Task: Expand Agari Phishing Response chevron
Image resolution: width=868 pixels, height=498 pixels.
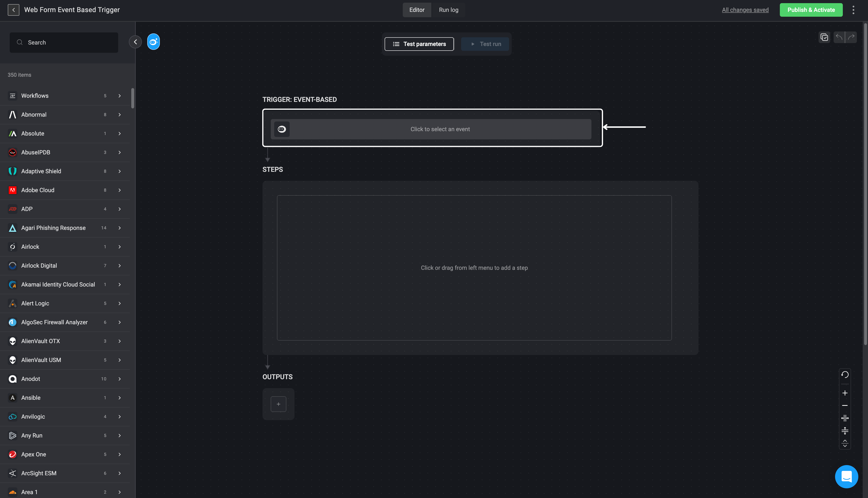Action: pyautogui.click(x=119, y=228)
